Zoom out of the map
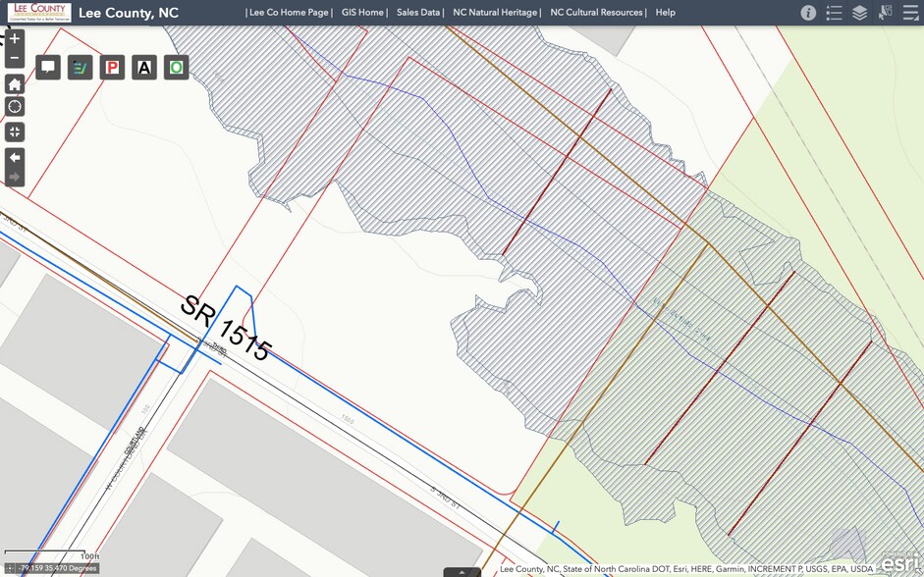This screenshot has height=577, width=924. click(15, 59)
